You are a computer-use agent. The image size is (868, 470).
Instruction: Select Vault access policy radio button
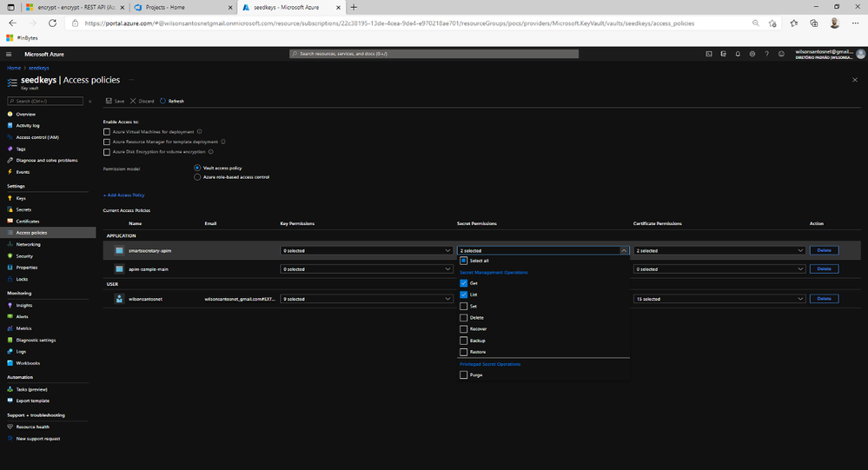(x=197, y=168)
